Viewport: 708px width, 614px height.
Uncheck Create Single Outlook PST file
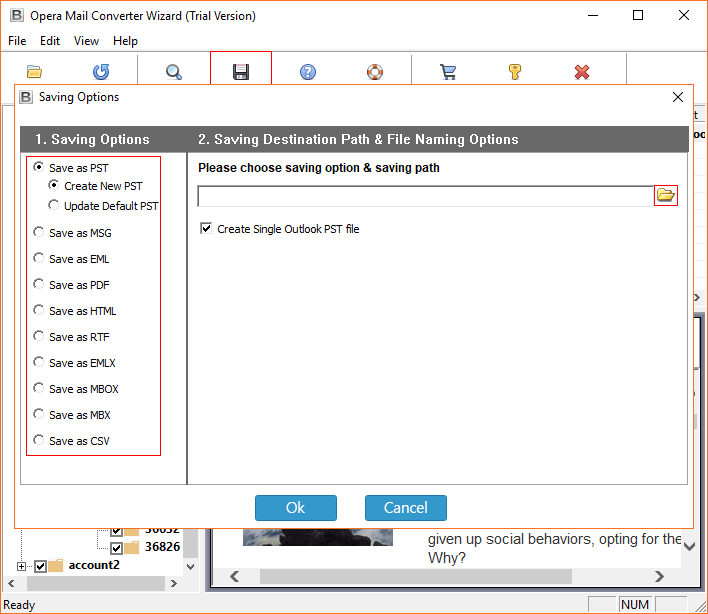(206, 228)
